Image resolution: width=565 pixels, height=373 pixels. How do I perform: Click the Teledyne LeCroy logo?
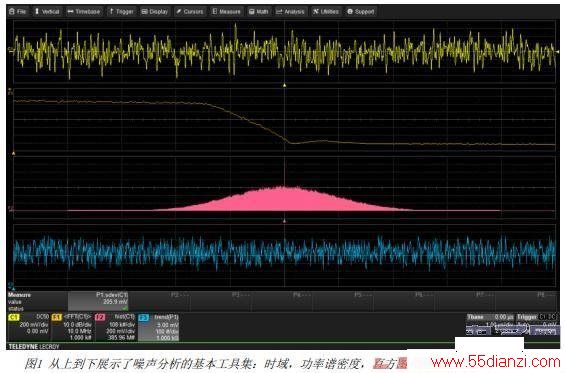(34, 346)
